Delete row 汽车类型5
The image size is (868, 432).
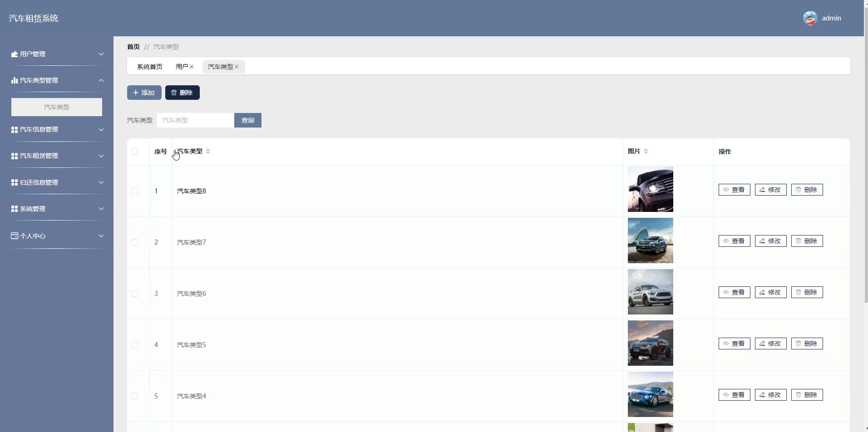pos(807,344)
